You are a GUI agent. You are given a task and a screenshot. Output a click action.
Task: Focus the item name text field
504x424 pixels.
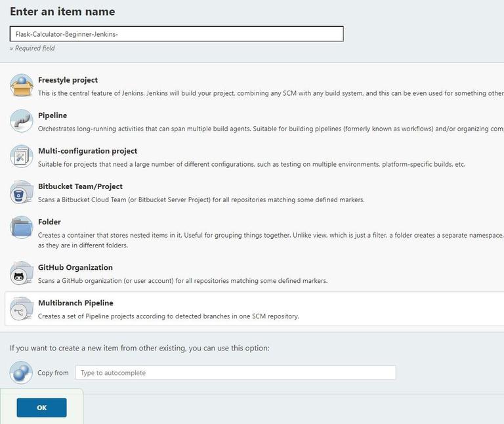[177, 34]
